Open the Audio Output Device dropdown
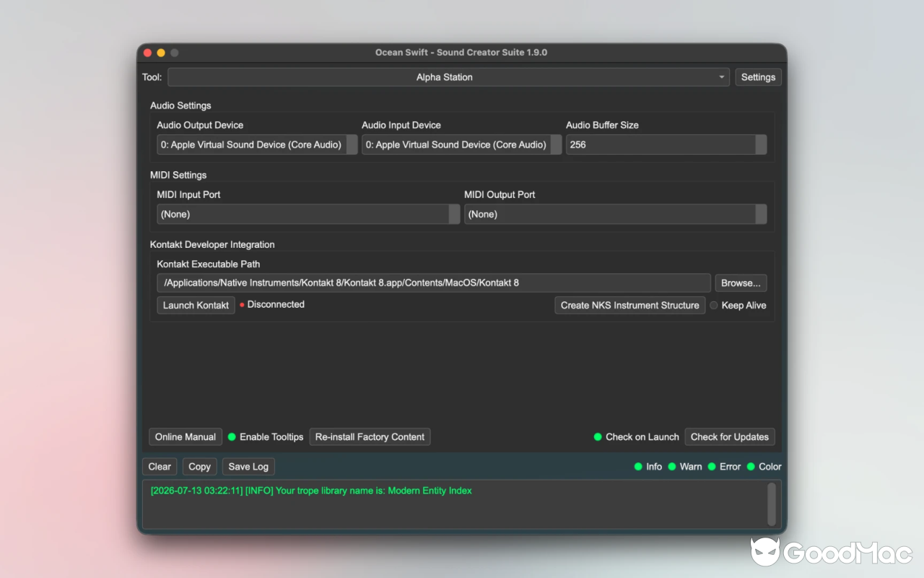Viewport: 924px width, 578px height. point(257,144)
